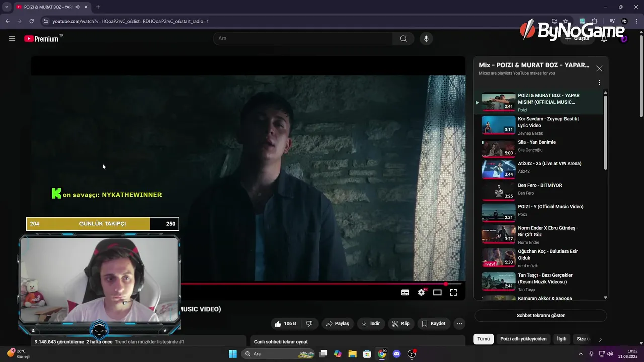Play Kör Sevdam - Zeynep Bastık from the mix
The height and width of the screenshot is (362, 644).
(x=538, y=125)
